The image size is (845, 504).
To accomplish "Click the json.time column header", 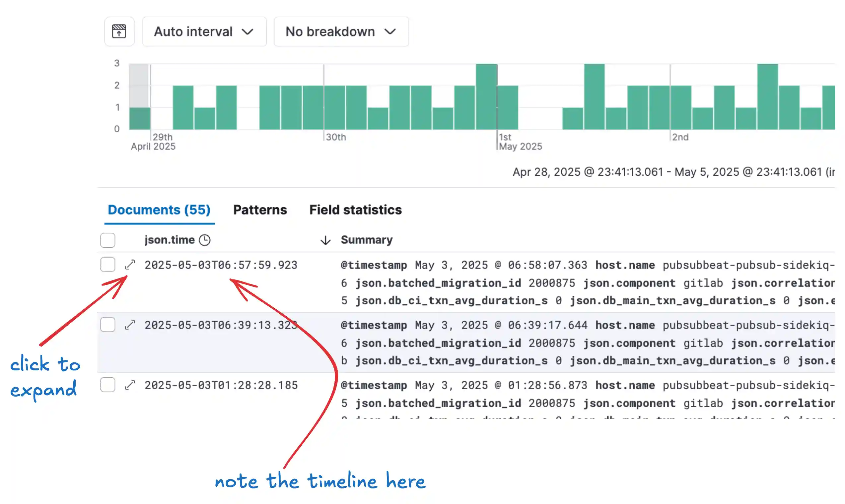I will (x=170, y=240).
